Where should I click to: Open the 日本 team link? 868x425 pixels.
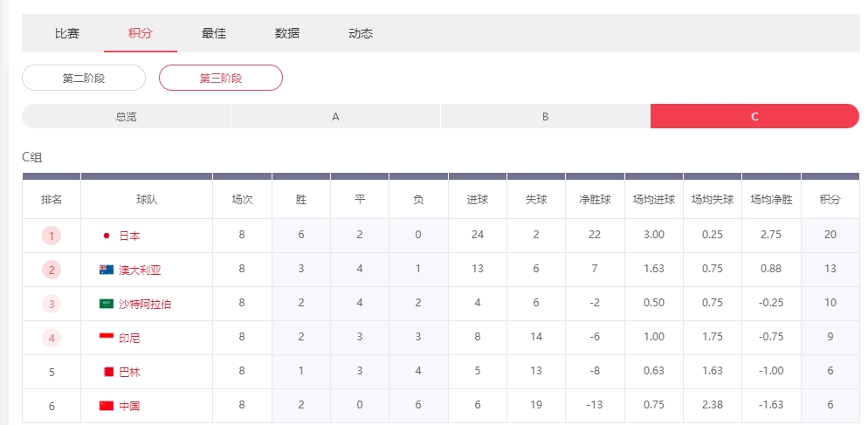click(x=129, y=236)
